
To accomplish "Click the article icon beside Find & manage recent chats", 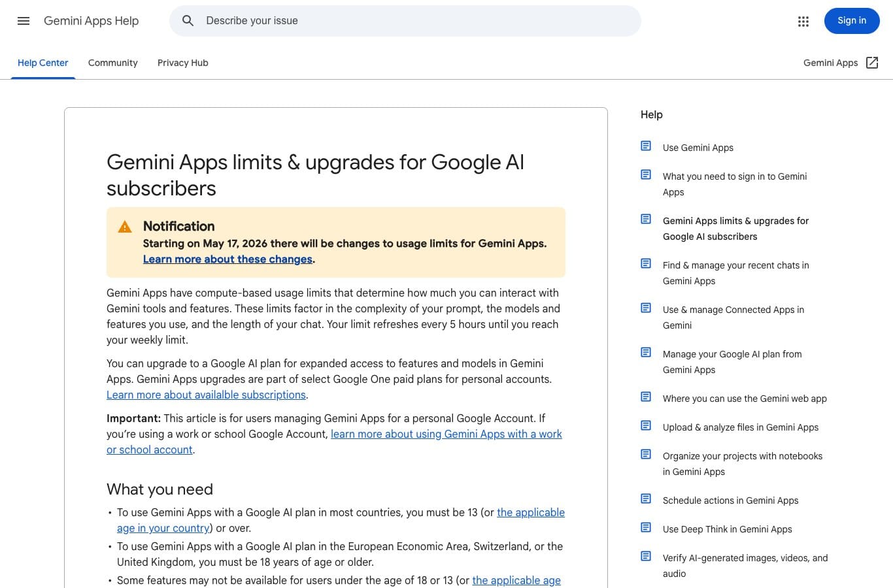I will [x=646, y=264].
